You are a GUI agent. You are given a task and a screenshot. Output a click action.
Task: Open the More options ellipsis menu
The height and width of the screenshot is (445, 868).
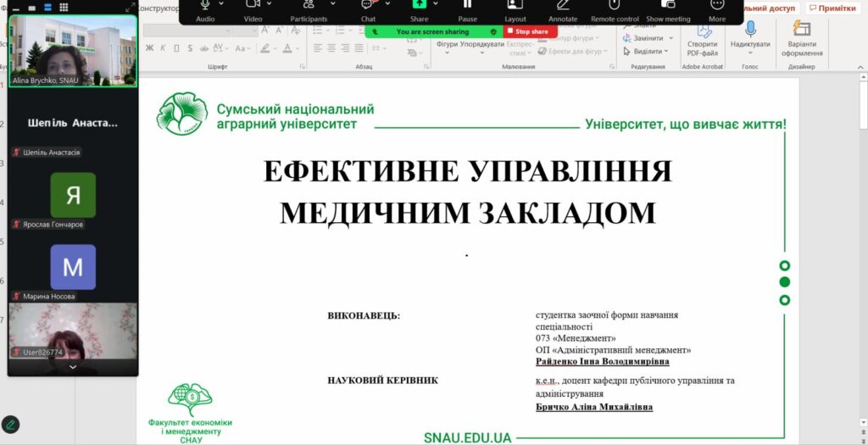[x=716, y=5]
